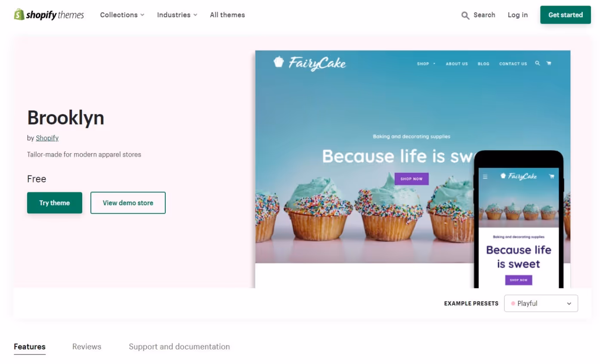
Task: Click the pink Playful preset color dot
Action: click(513, 303)
